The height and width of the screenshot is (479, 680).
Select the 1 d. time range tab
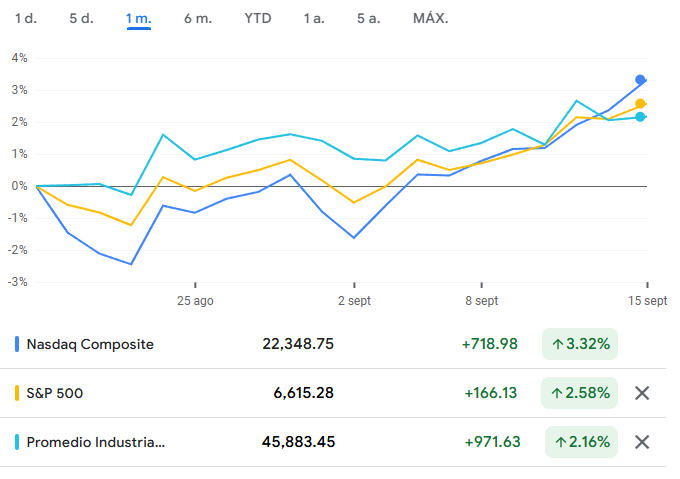point(26,19)
